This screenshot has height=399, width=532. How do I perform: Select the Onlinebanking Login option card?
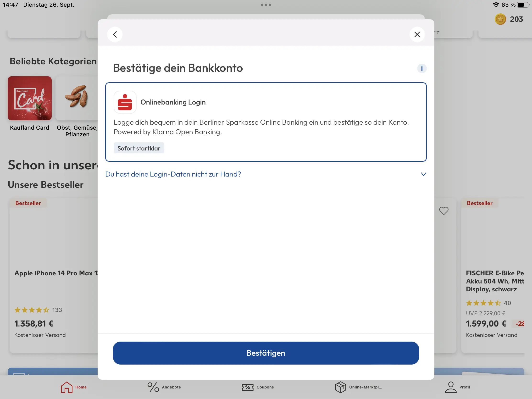click(266, 122)
